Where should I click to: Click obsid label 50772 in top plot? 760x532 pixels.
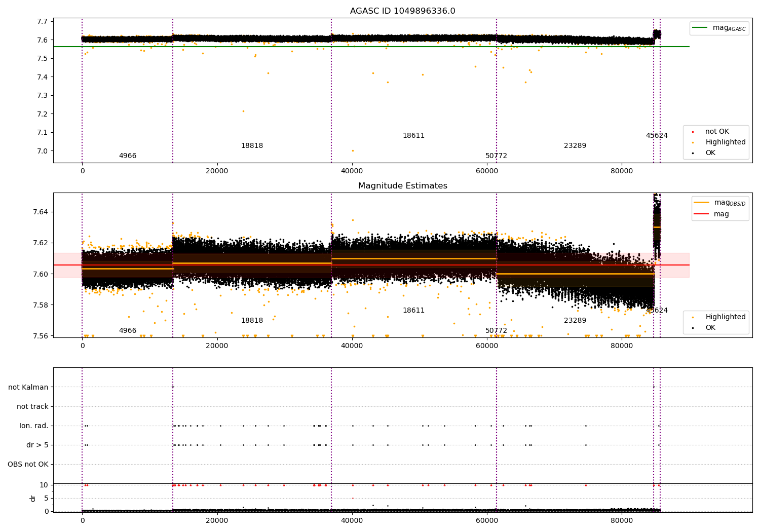pyautogui.click(x=496, y=156)
